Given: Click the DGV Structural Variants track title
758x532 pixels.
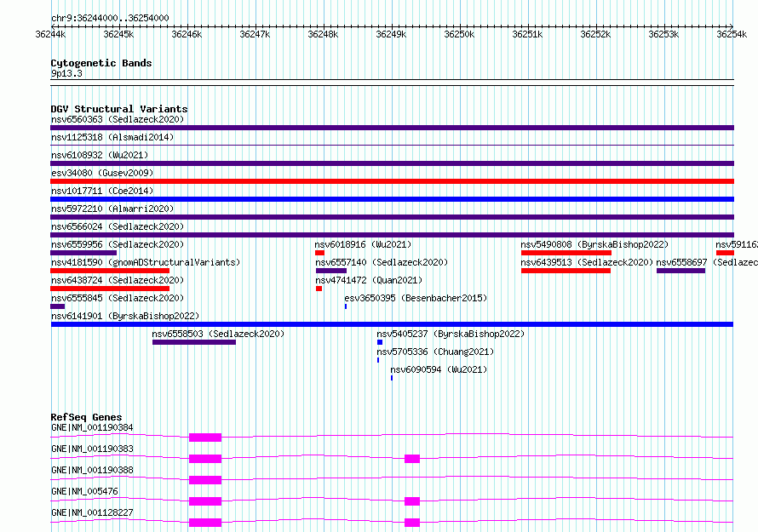Looking at the screenshot, I should click(119, 109).
